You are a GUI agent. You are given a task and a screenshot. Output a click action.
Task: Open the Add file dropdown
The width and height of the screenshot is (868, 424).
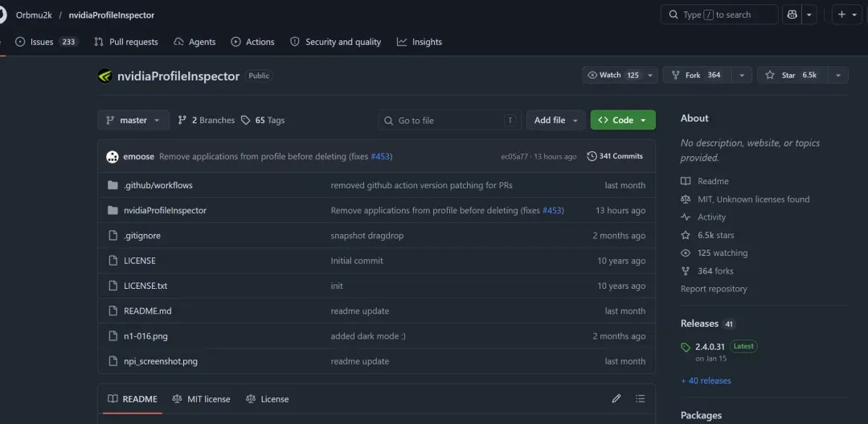click(556, 120)
